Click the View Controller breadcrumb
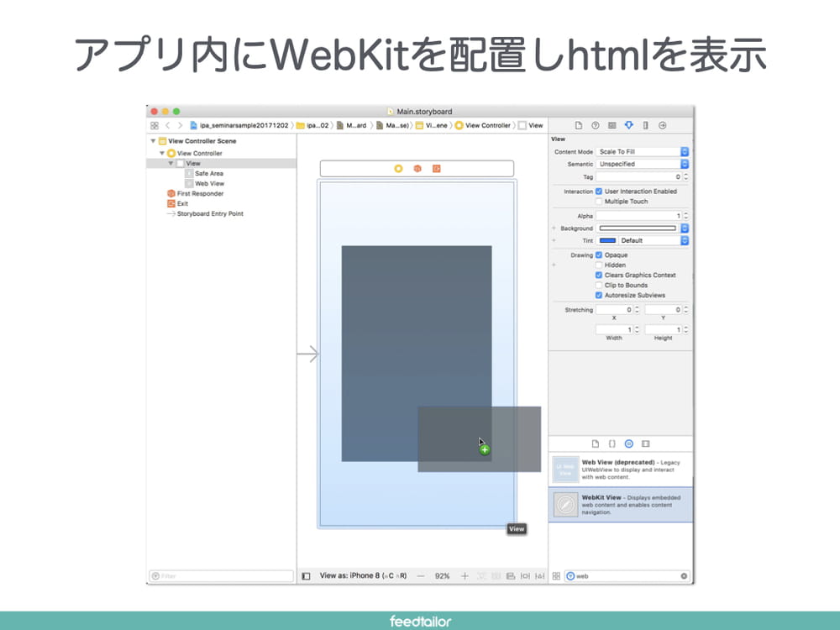 (483, 125)
